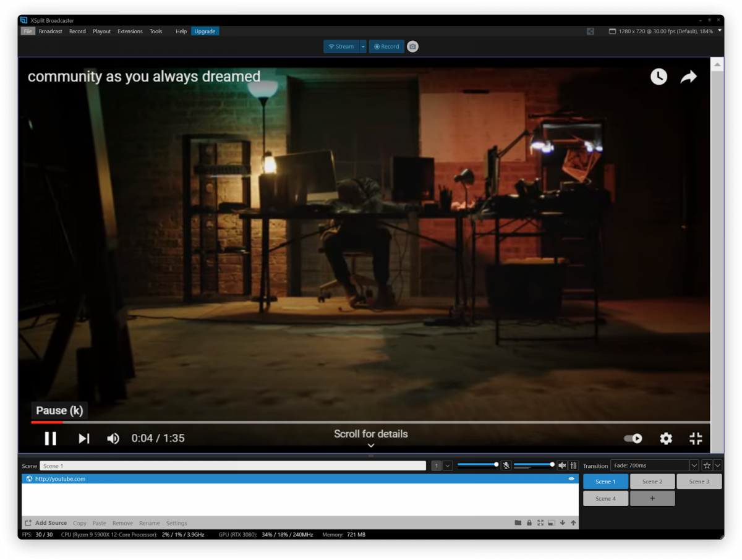This screenshot has height=560, width=742.
Task: Toggle the YouTube autoplay switch
Action: [x=633, y=438]
